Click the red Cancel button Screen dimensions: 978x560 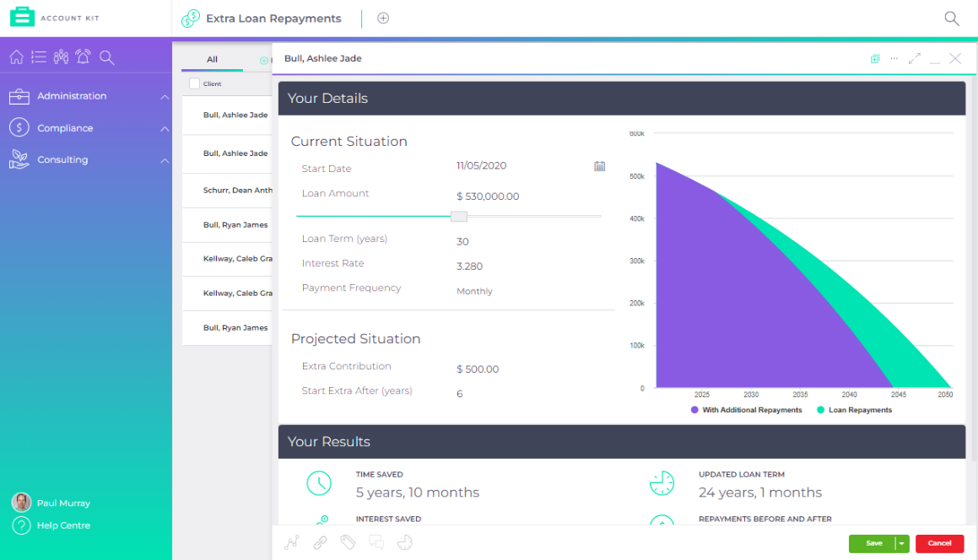click(x=939, y=543)
